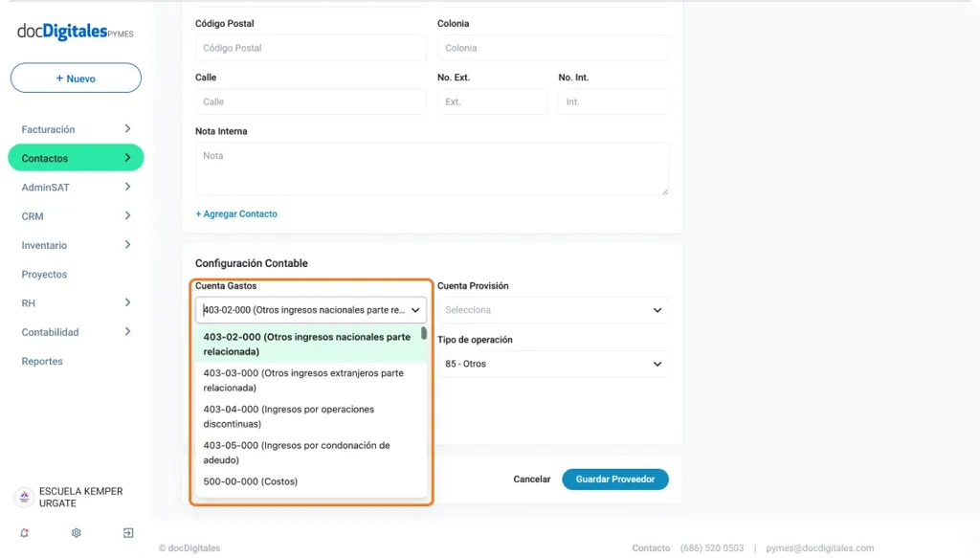This screenshot has width=980, height=558.
Task: Click the Escuela Kemper Urgate avatar
Action: pyautogui.click(x=24, y=498)
